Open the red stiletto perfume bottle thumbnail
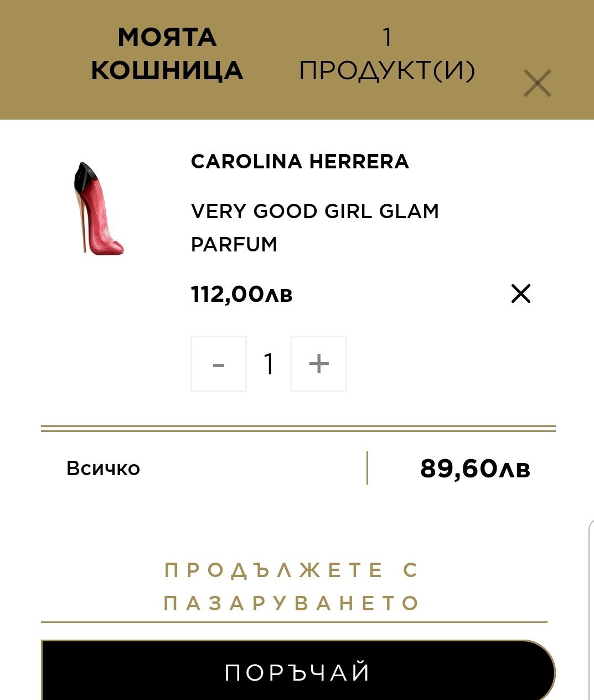Image resolution: width=594 pixels, height=700 pixels. pyautogui.click(x=97, y=208)
